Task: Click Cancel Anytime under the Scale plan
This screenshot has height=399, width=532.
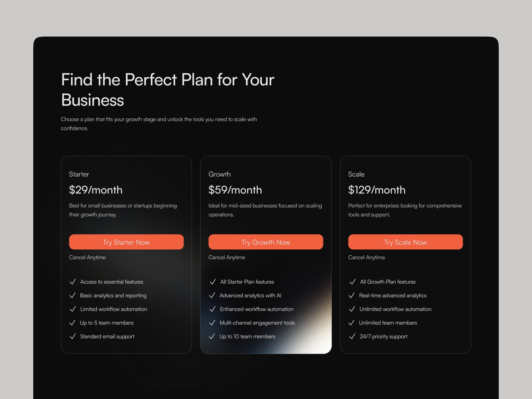Action: pyautogui.click(x=366, y=257)
